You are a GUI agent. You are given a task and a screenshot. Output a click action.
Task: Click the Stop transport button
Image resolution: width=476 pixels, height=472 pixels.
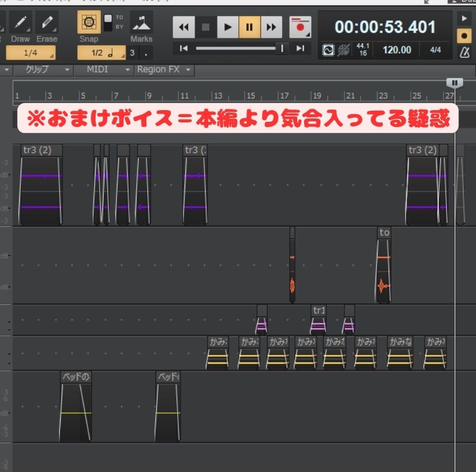(x=206, y=27)
